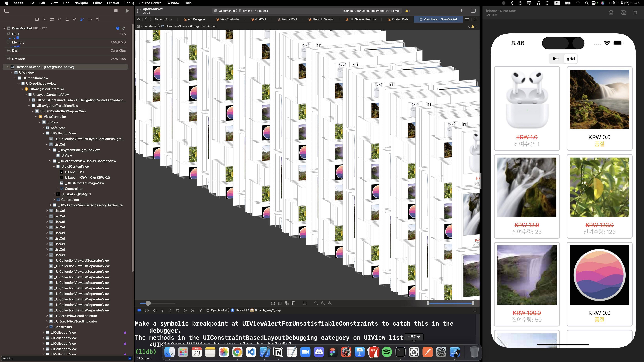The image size is (644, 362).
Task: Open the debug navigator icon
Action: (82, 19)
